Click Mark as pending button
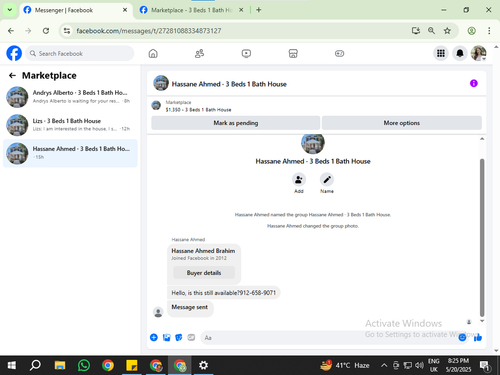 [236, 123]
